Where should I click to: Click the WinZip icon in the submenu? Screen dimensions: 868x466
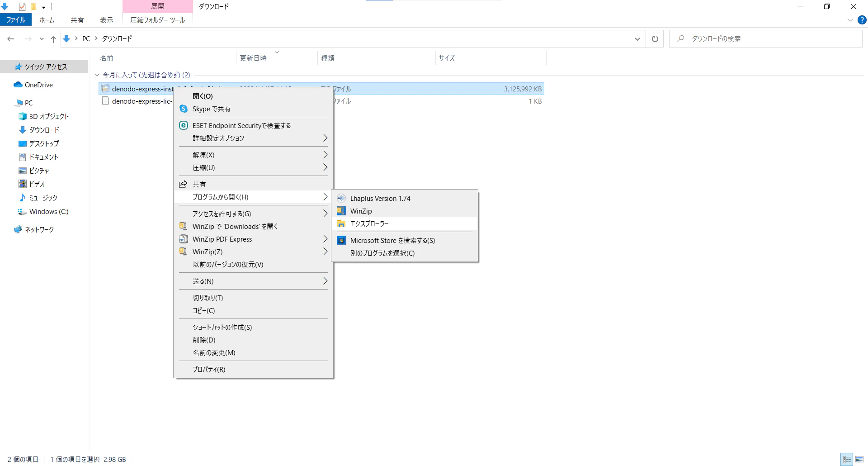pyautogui.click(x=341, y=211)
